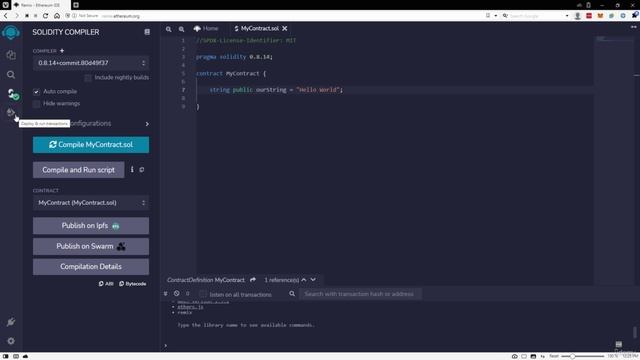This screenshot has width=640, height=360.
Task: Click Compile and Run script button
Action: click(78, 170)
